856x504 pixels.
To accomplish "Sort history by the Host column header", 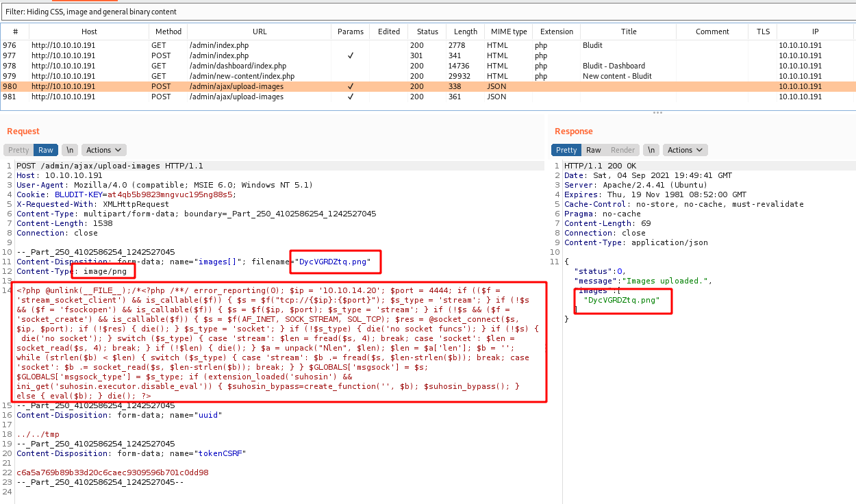I will (x=89, y=32).
